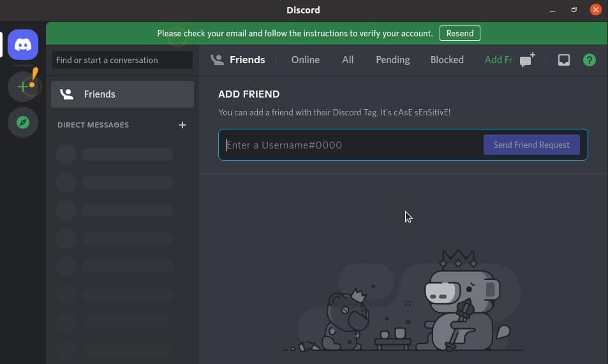The image size is (608, 364).
Task: Open the Blocked tab
Action: point(447,60)
